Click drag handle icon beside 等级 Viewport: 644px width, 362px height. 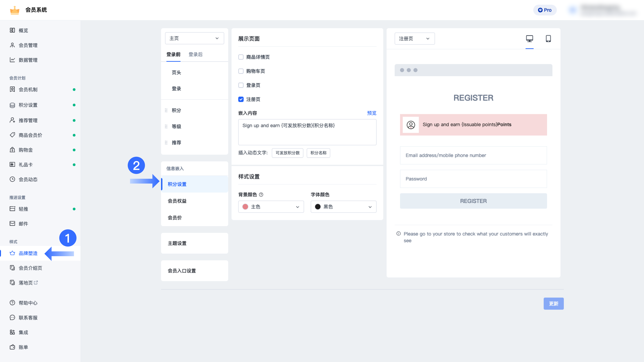[166, 126]
